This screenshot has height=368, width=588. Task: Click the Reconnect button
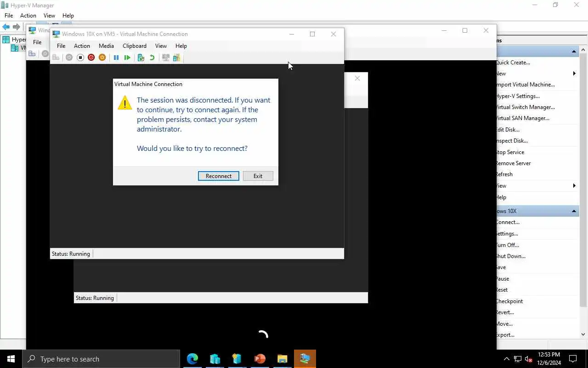click(219, 176)
